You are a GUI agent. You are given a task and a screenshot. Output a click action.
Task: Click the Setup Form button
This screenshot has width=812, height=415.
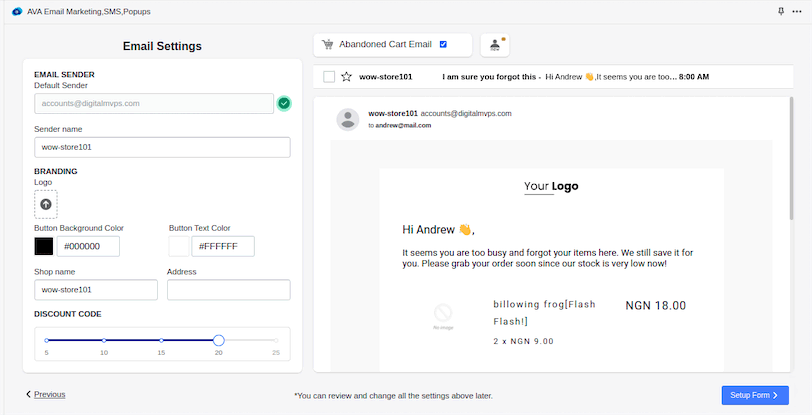click(x=755, y=395)
